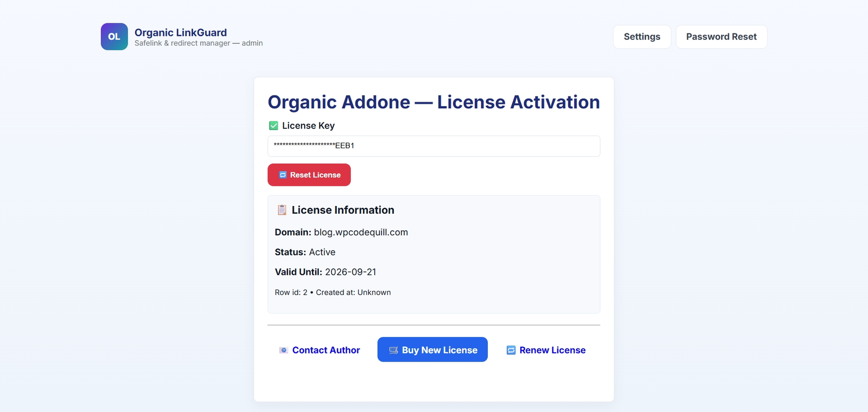Viewport: 868px width, 412px height.
Task: Click the Row id and Created at line
Action: [x=333, y=292]
